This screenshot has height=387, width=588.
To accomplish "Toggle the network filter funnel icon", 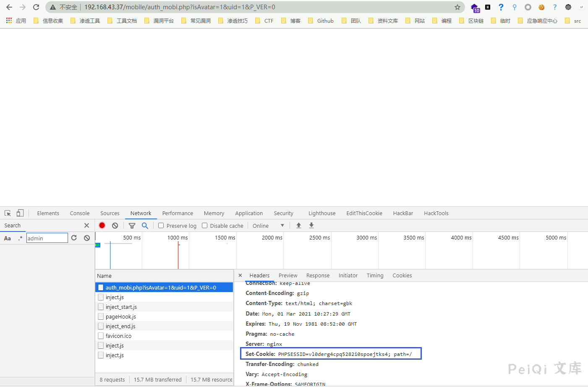I will pos(132,226).
